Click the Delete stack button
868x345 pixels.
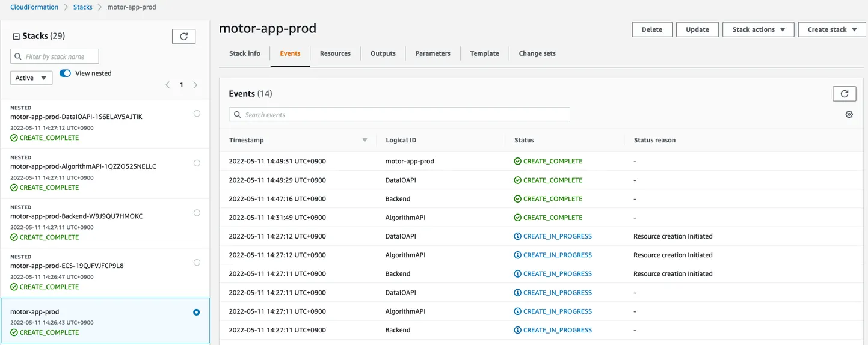(x=651, y=29)
